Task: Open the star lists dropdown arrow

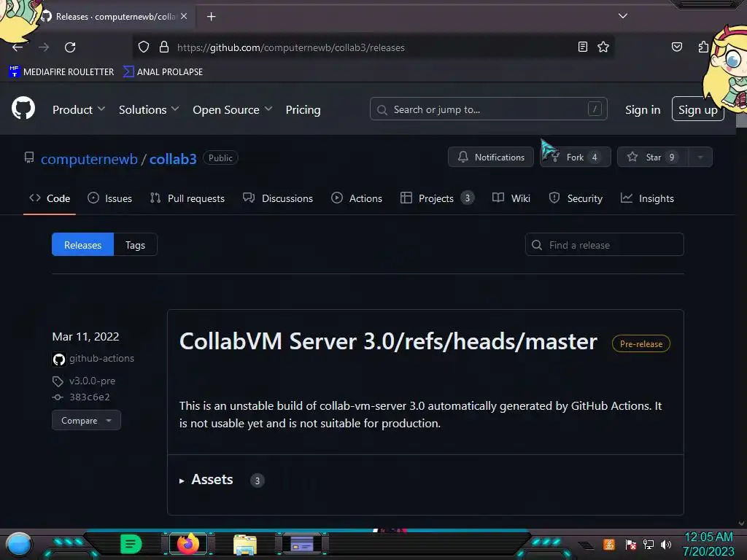Action: 700,157
